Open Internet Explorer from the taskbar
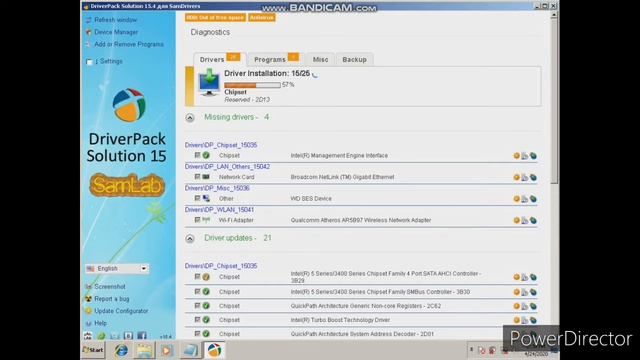The width and height of the screenshot is (640, 360). (x=121, y=350)
